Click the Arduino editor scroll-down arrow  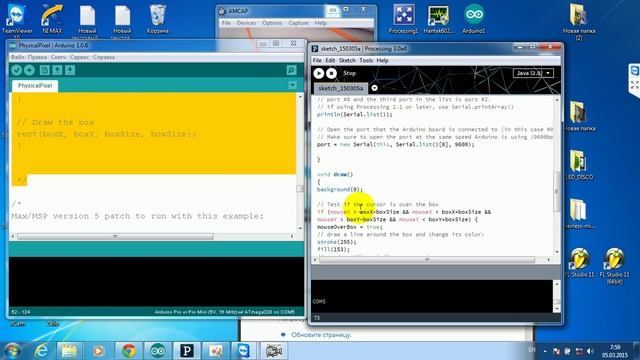click(x=300, y=228)
